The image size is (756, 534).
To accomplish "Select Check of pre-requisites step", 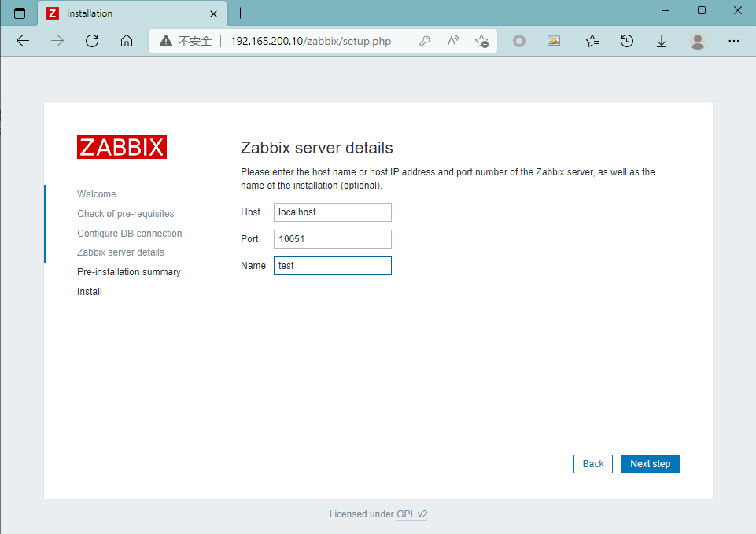I will pyautogui.click(x=125, y=213).
